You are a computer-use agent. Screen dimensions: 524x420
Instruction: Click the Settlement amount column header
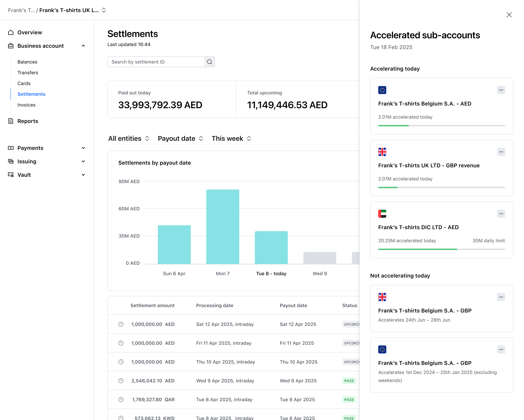pos(152,305)
